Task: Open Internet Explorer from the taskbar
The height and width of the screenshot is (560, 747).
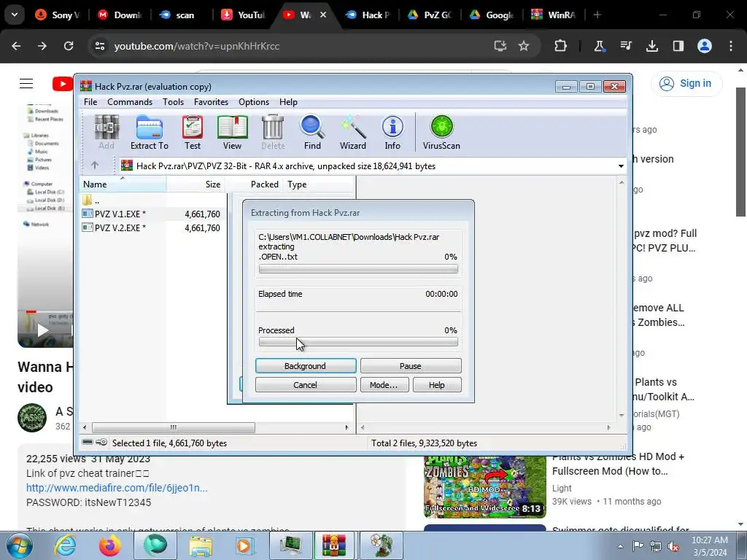Action: coord(65,545)
